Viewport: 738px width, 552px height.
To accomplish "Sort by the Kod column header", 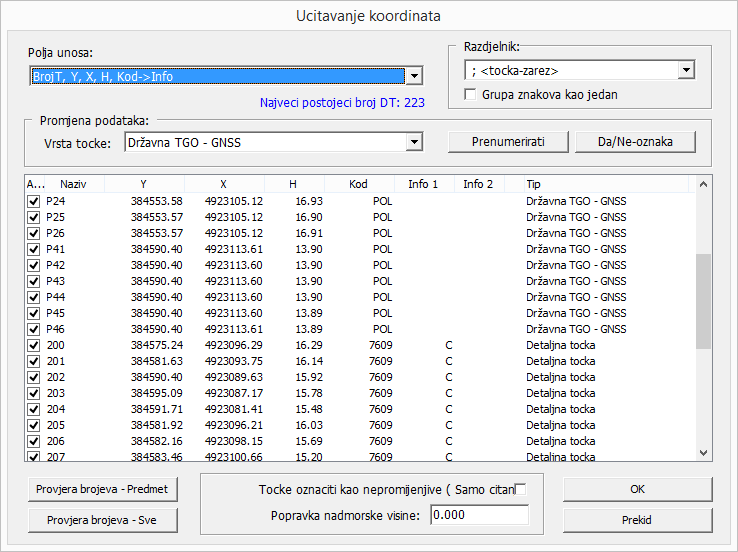I will click(359, 184).
